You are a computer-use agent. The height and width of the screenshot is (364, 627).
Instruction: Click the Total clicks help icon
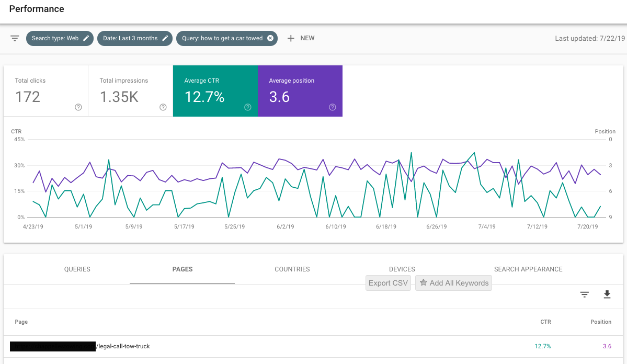coord(78,107)
